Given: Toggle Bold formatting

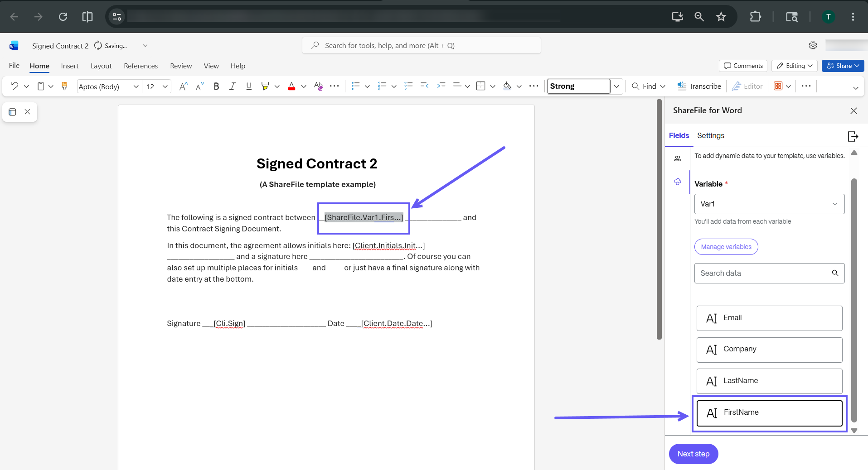Looking at the screenshot, I should 216,86.
